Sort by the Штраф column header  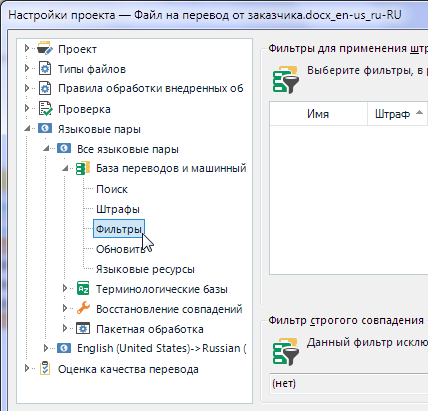pyautogui.click(x=397, y=114)
